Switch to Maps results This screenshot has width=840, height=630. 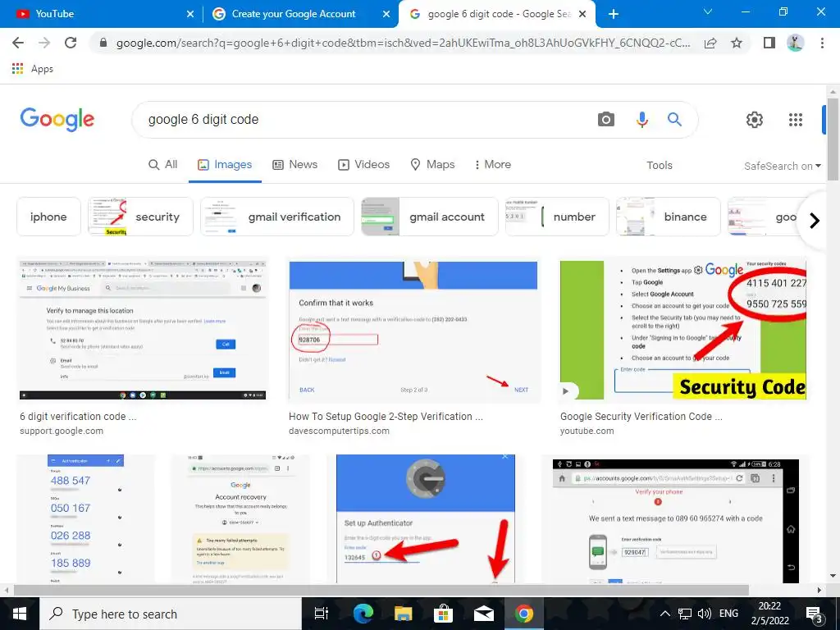432,164
